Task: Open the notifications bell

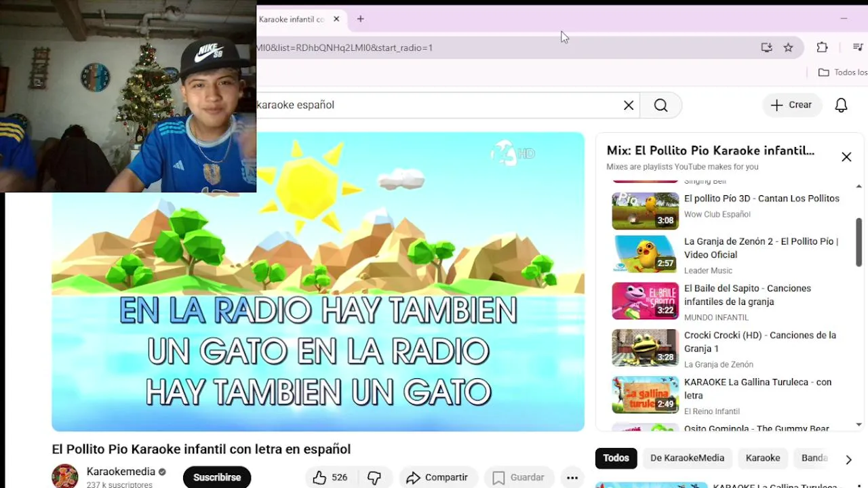Action: 841,105
